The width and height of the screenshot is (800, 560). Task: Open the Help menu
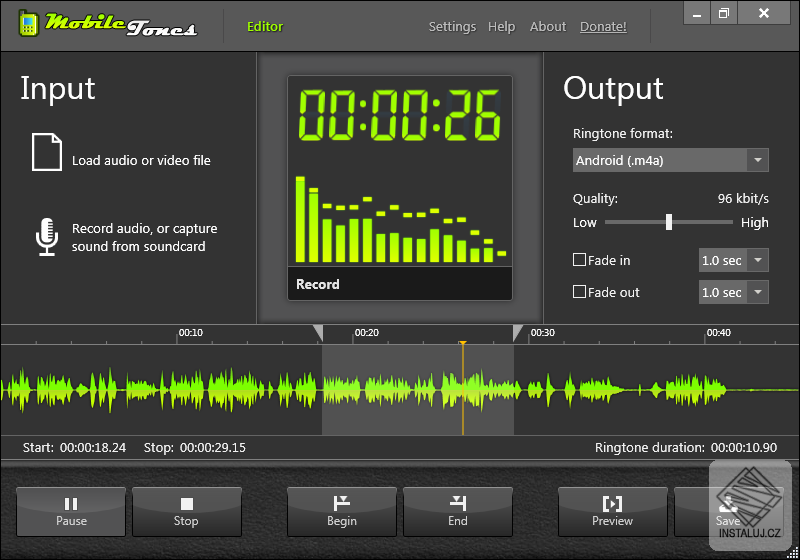click(502, 27)
